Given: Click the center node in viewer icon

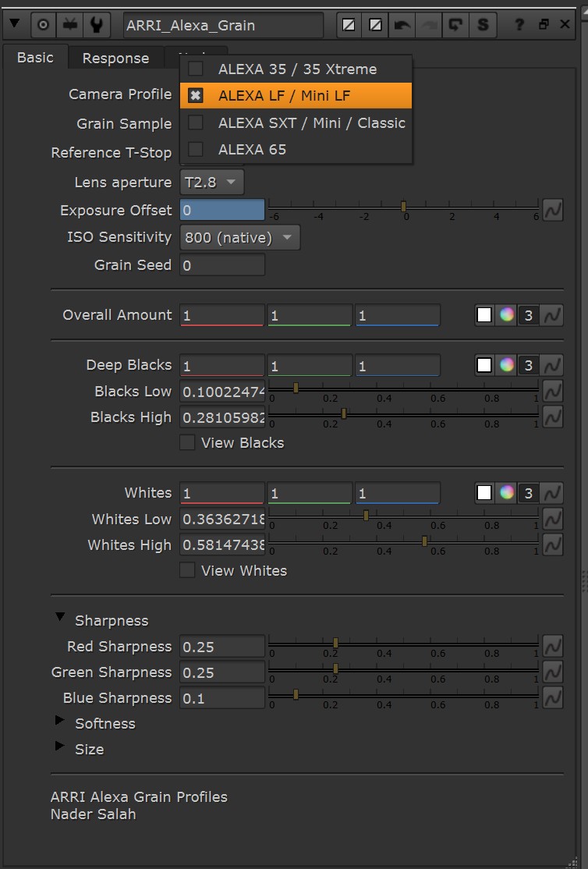Looking at the screenshot, I should click(x=43, y=25).
